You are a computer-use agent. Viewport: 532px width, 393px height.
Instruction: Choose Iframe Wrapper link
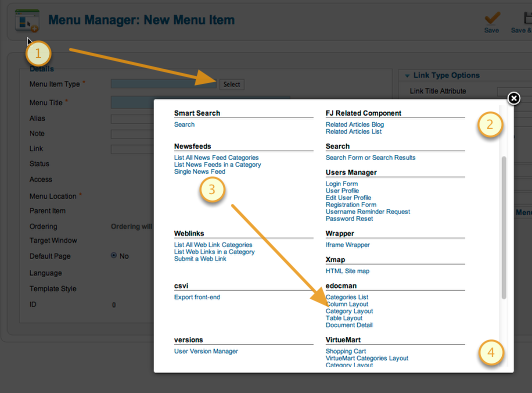[347, 245]
